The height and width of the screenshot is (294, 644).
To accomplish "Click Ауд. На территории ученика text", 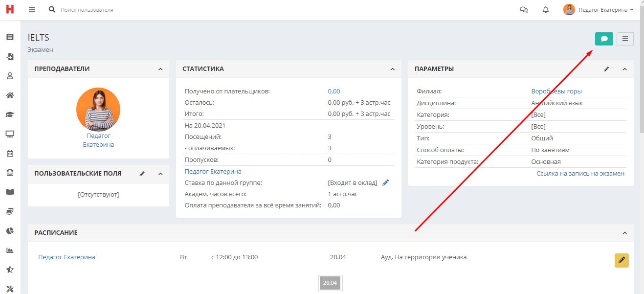I will coord(423,257).
